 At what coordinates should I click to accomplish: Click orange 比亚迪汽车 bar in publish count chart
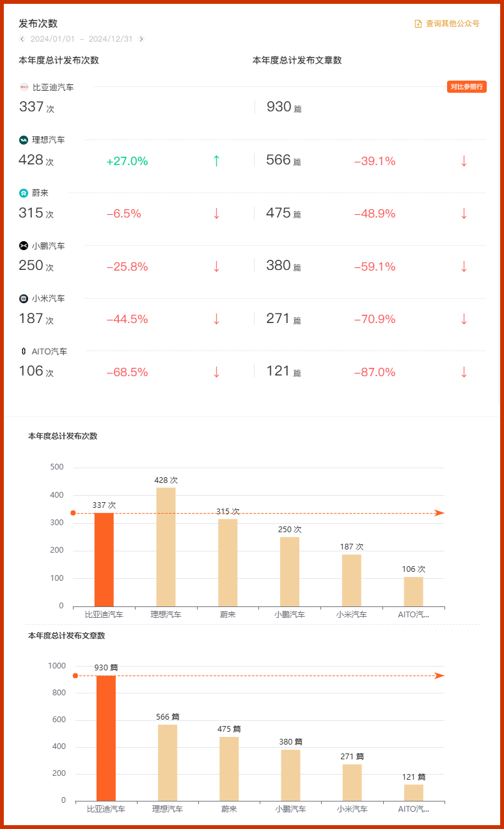coord(104,560)
